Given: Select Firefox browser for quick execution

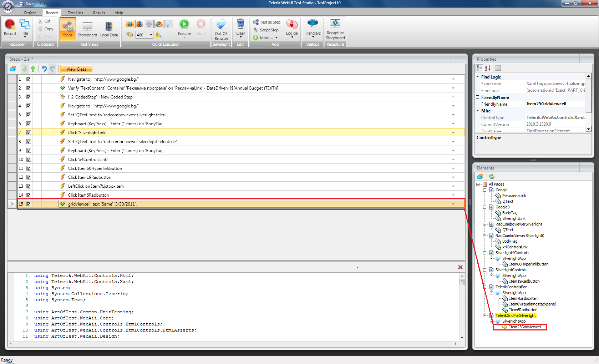Looking at the screenshot, I should pyautogui.click(x=139, y=24).
